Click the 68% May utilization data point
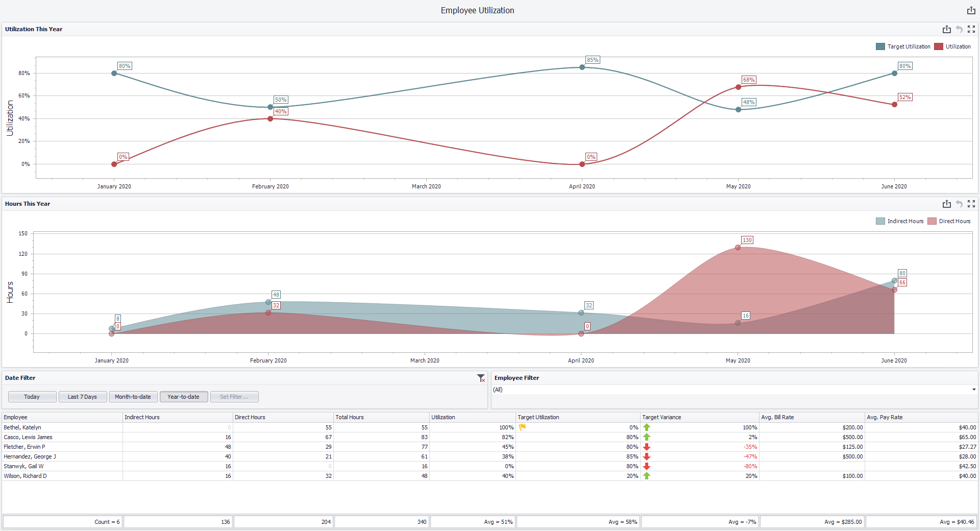 tap(738, 87)
